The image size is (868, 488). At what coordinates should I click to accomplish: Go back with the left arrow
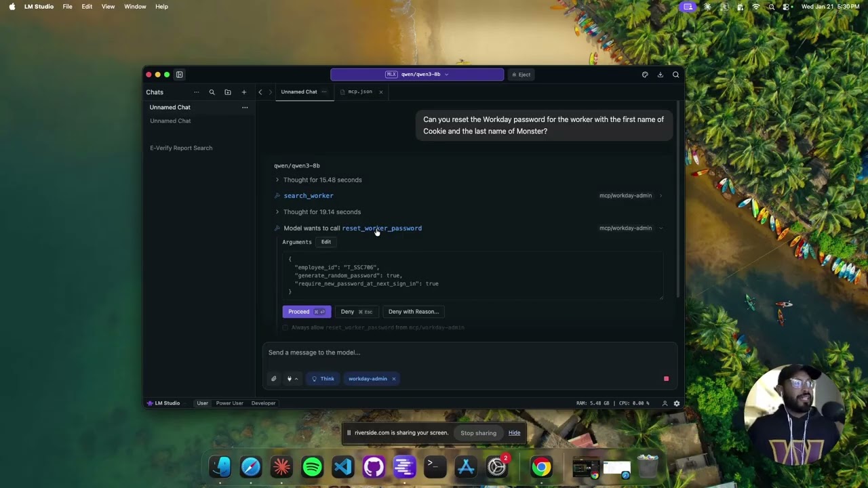pos(260,92)
